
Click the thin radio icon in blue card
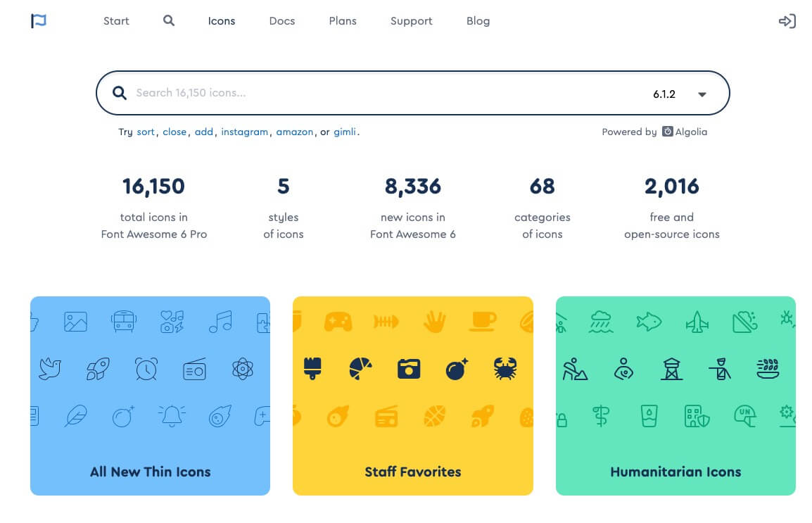pos(194,370)
